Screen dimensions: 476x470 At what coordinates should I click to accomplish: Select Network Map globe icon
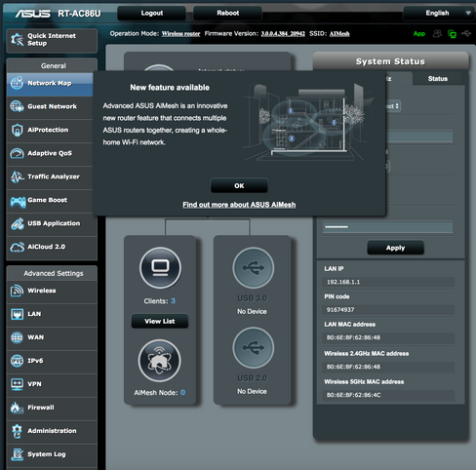17,83
